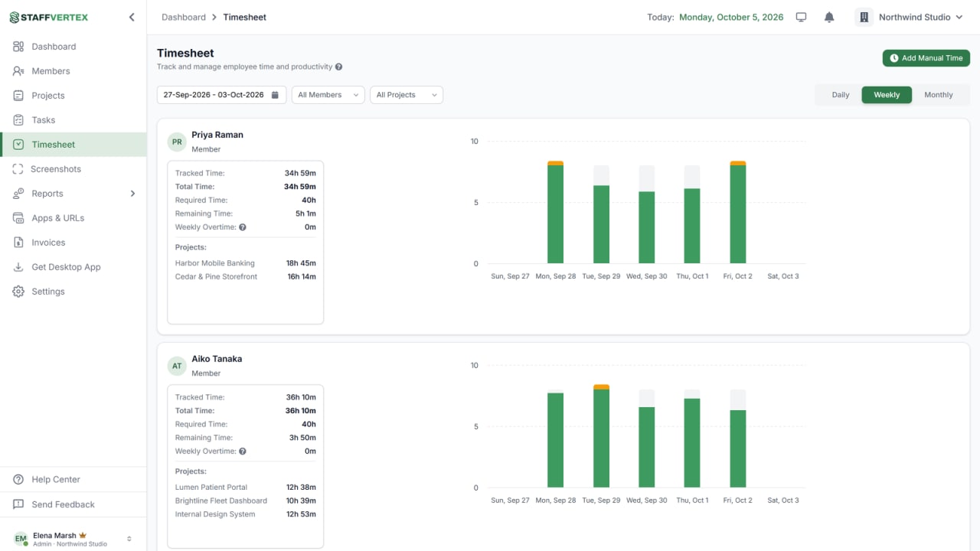Go to Members in the sidebar
Viewport: 980px width, 551px height.
coord(73,71)
